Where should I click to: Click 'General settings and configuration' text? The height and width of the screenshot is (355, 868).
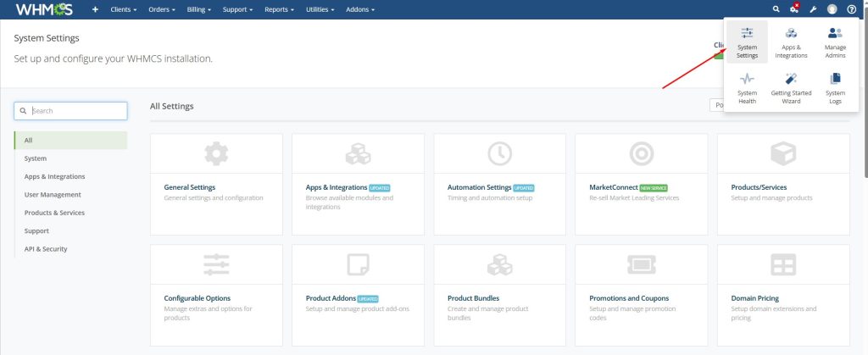[x=214, y=198]
